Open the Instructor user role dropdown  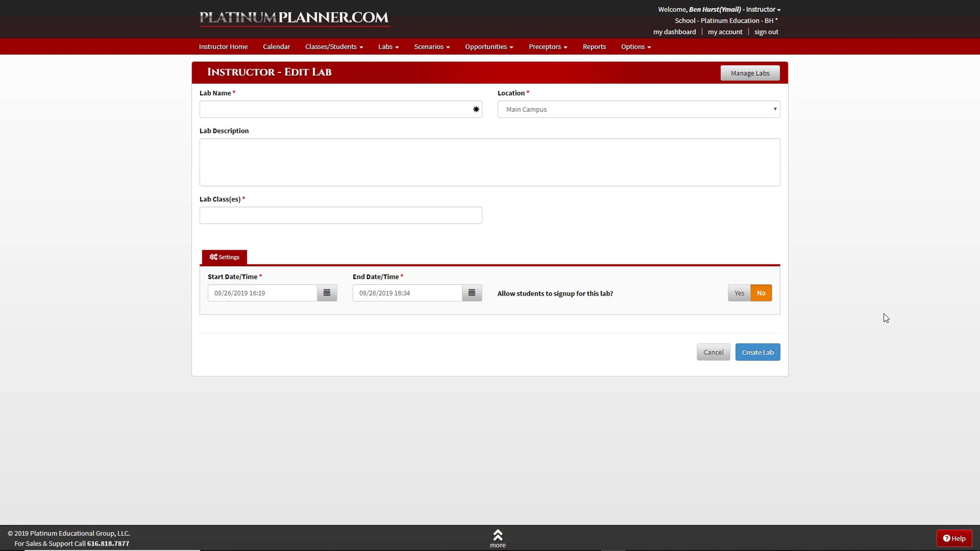[763, 9]
